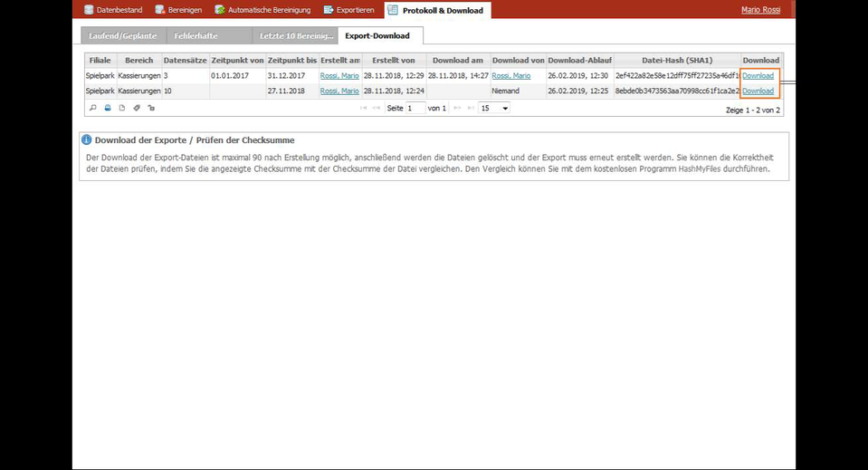Click the Seite page number input field
868x470 pixels.
click(x=415, y=108)
